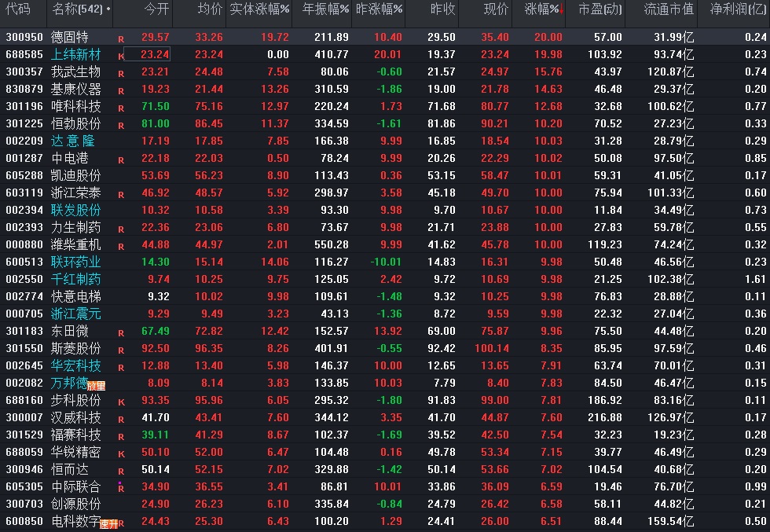Click the 速升 tag on 电科数字
770x532 pixels.
(108, 525)
